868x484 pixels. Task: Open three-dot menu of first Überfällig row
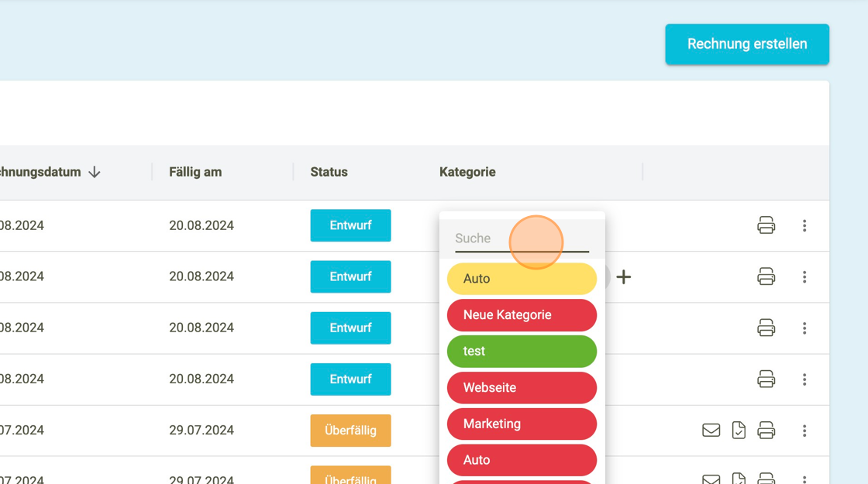(x=804, y=431)
